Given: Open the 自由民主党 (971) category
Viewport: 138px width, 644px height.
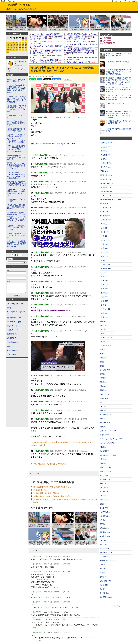Looking at the screenshot, I should point(105,143).
